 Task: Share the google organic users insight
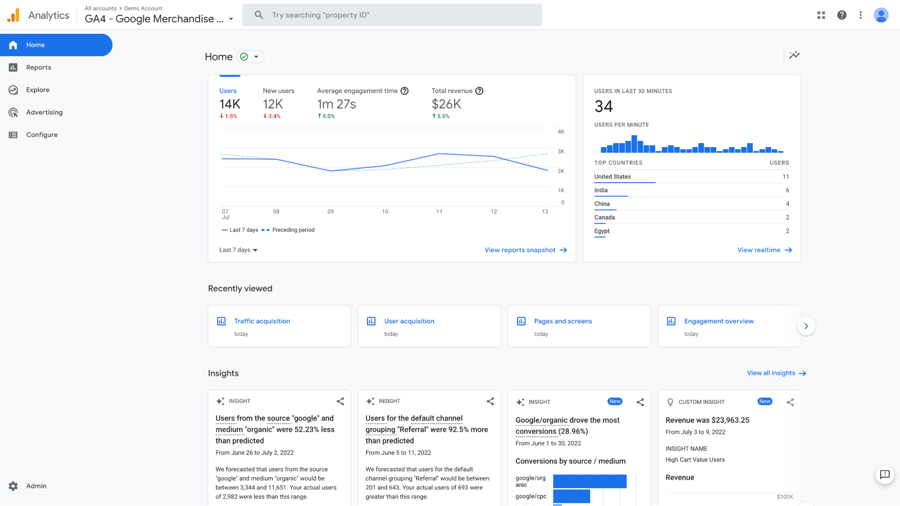click(x=340, y=402)
